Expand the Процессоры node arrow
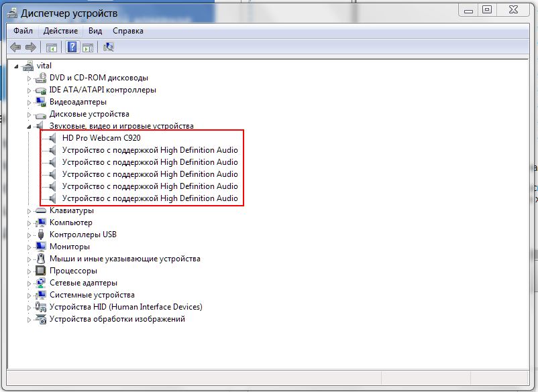The width and height of the screenshot is (538, 392). tap(29, 271)
